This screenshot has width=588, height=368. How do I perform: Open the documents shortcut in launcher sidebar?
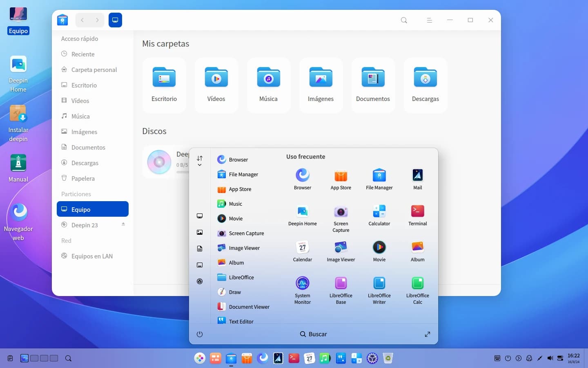(200, 249)
